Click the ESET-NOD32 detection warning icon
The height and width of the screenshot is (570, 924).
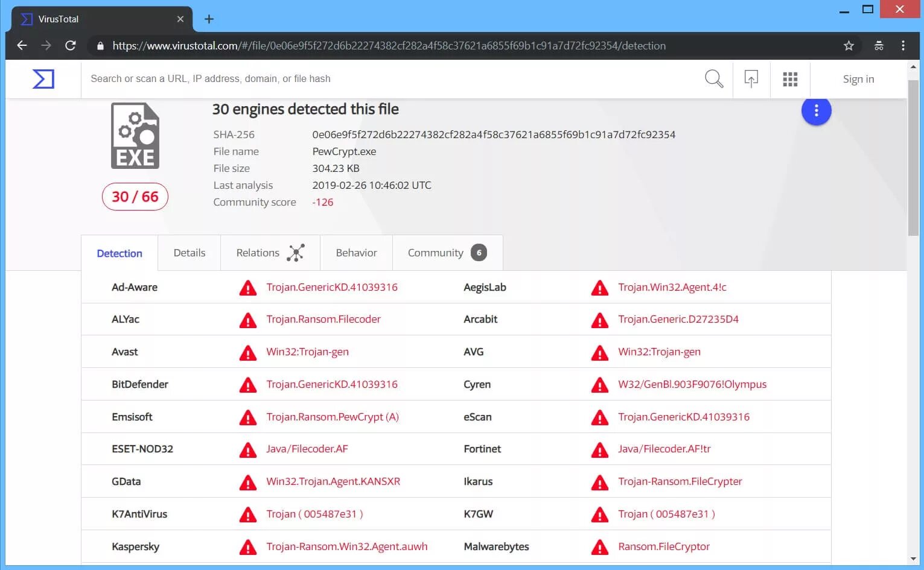[x=247, y=449]
